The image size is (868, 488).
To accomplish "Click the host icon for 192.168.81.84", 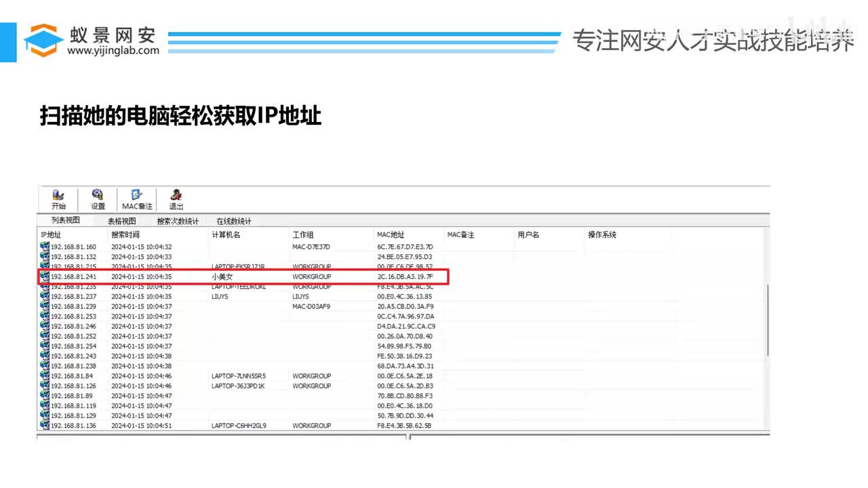I will pos(45,376).
